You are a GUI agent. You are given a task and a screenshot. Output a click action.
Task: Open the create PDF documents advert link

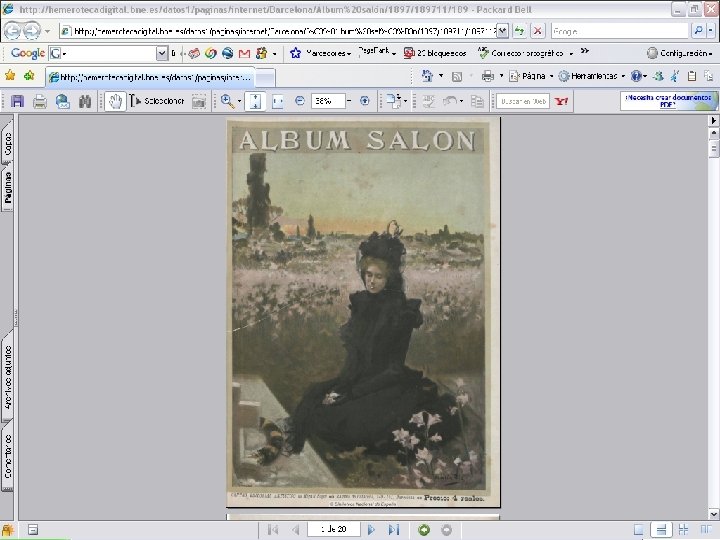(x=668, y=101)
